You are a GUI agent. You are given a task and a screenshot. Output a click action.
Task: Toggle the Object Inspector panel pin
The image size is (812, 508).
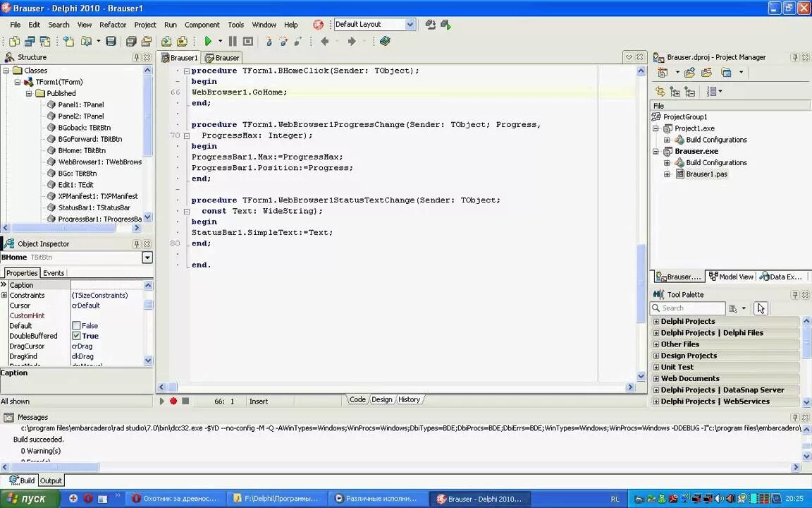click(136, 243)
